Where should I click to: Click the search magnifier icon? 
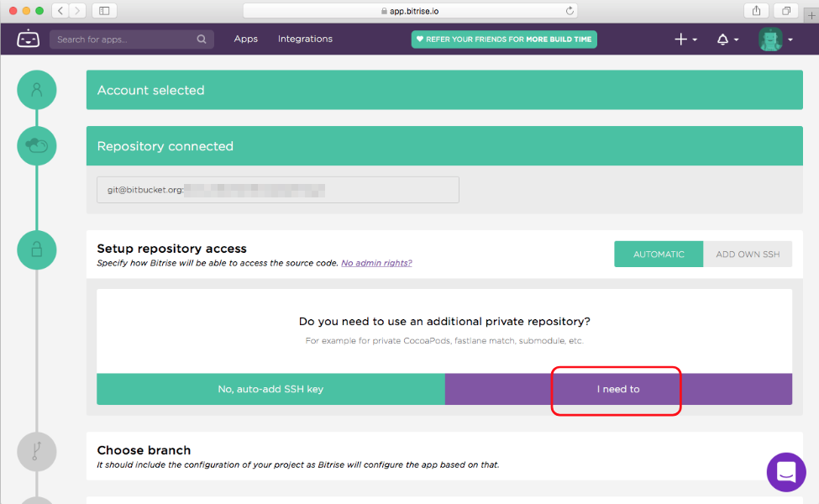click(201, 39)
